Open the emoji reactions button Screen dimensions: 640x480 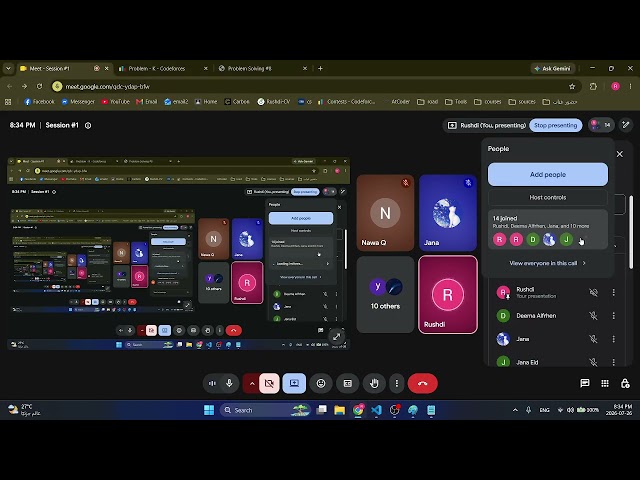321,383
